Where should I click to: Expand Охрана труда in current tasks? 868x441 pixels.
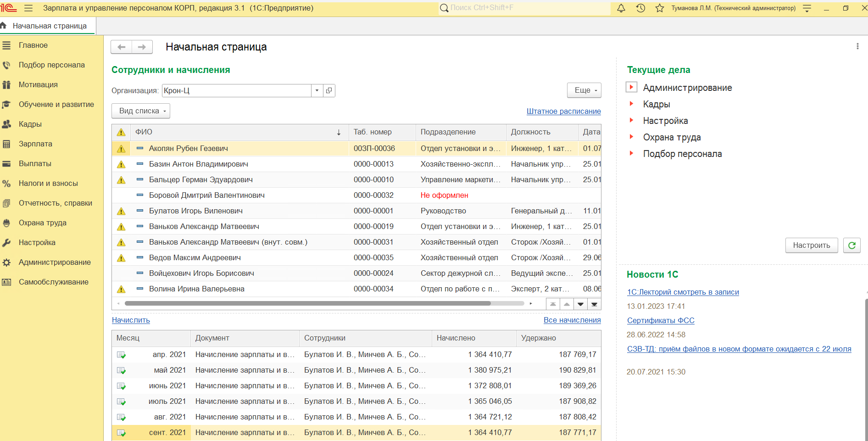tap(631, 137)
